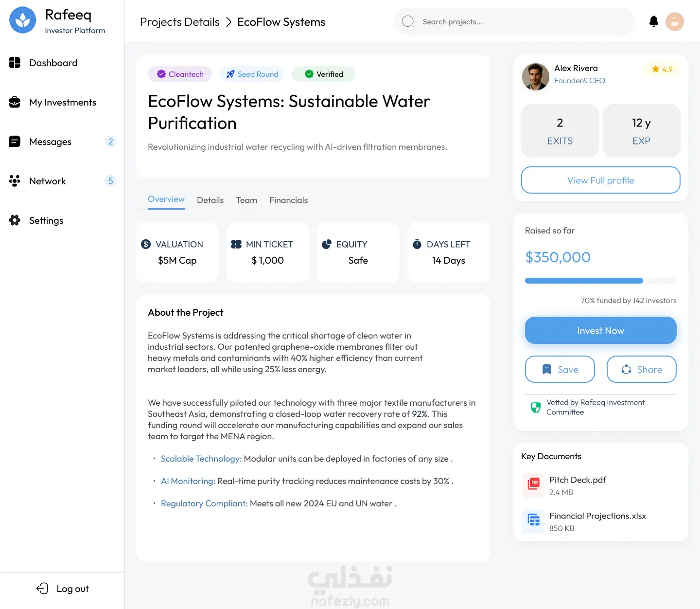This screenshot has height=609, width=700.
Task: Open the user avatar in header
Action: 675,21
